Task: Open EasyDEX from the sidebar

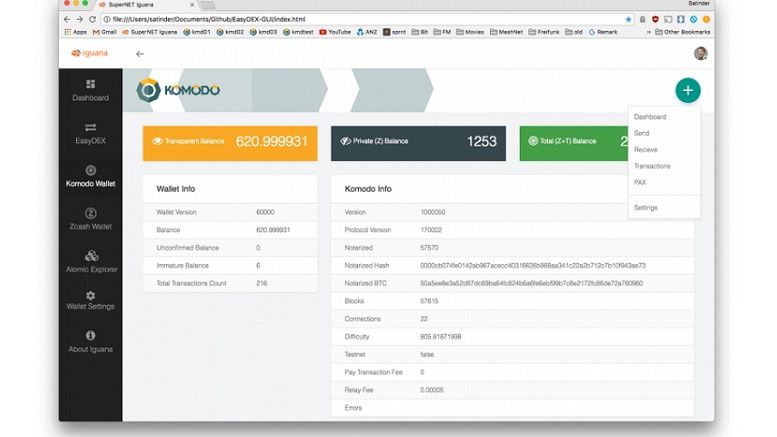Action: pos(90,133)
